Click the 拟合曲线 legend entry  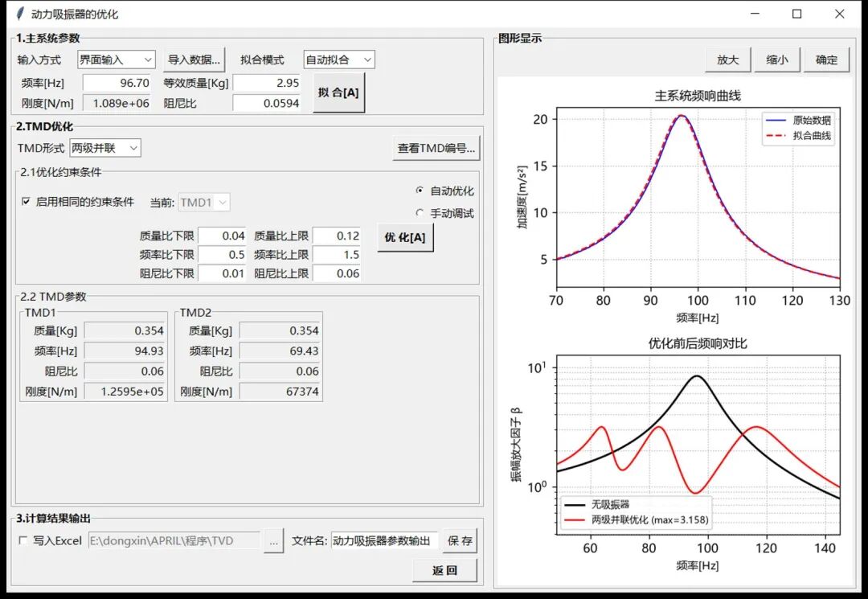(798, 136)
